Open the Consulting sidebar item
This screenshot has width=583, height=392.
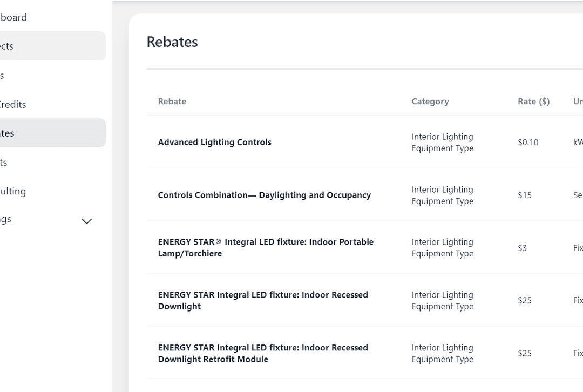pos(13,191)
